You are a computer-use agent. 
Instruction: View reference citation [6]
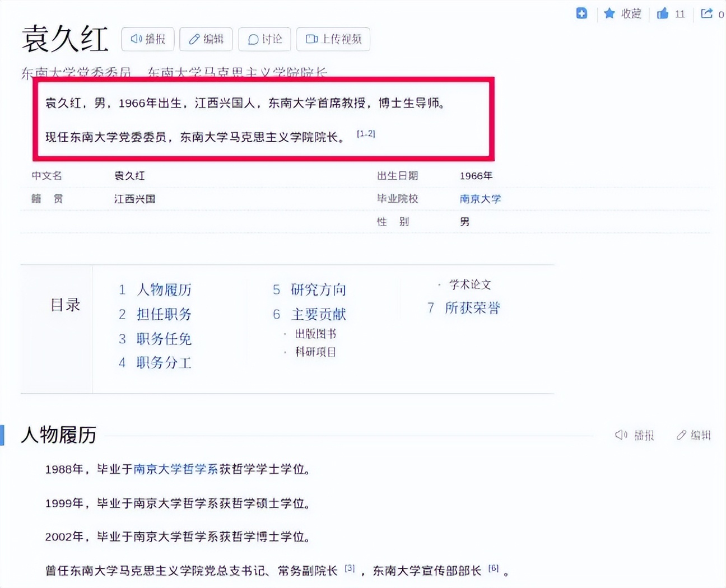(x=494, y=567)
